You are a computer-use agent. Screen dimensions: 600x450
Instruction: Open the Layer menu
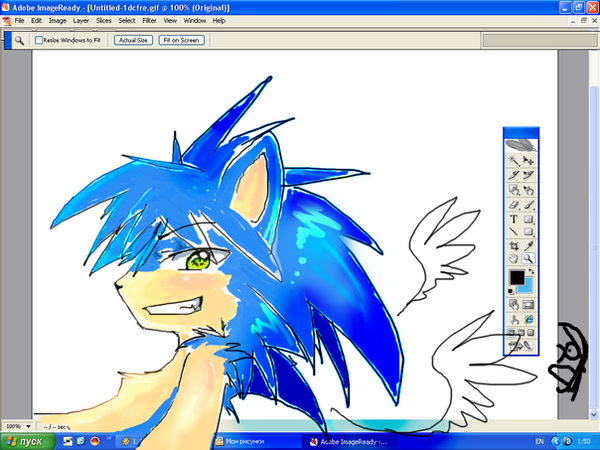81,21
